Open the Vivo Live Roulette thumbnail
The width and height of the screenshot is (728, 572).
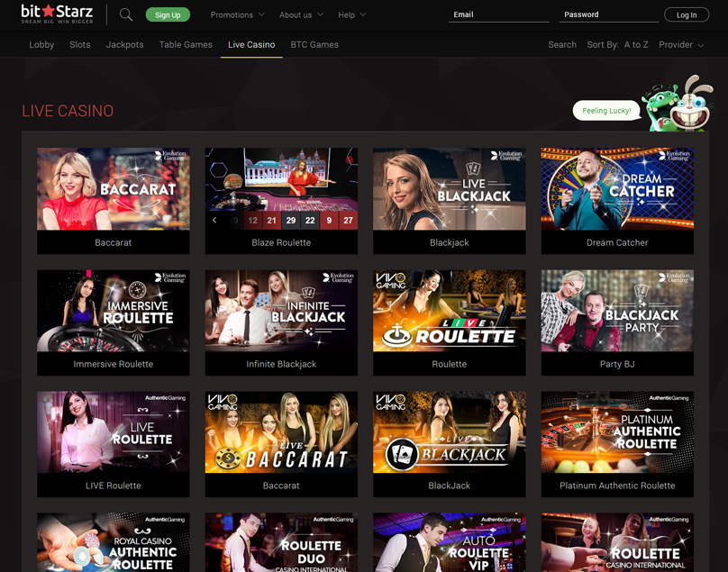click(x=449, y=311)
